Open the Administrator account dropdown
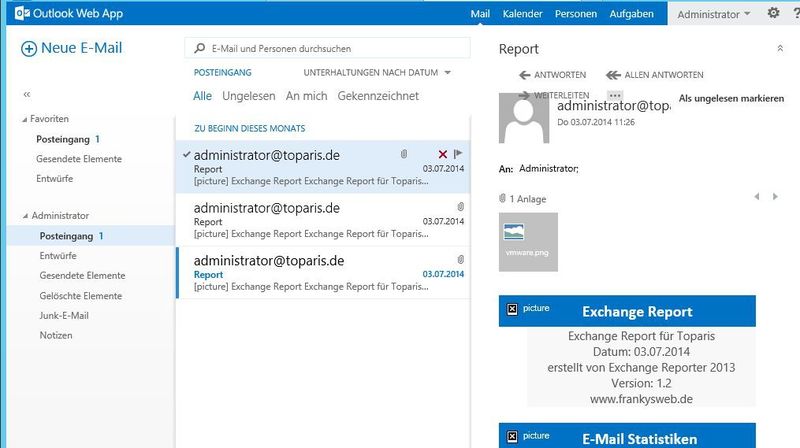Viewport: 800px width, 448px height. (714, 14)
